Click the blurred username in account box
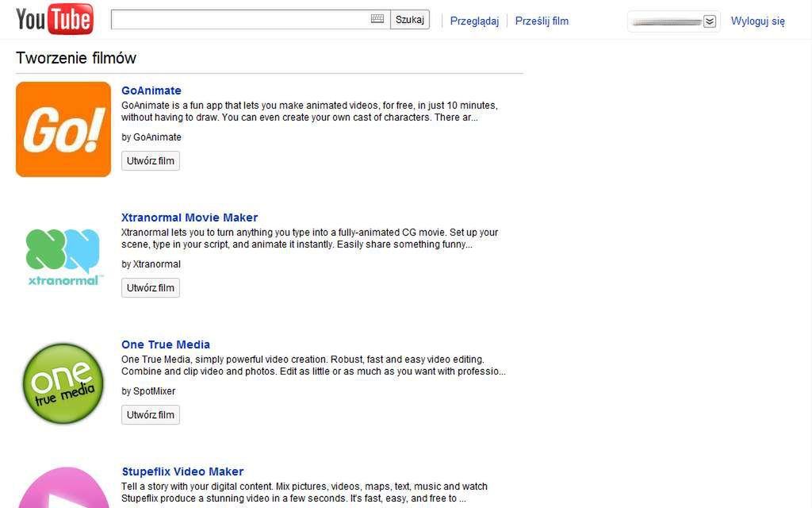 pyautogui.click(x=667, y=21)
